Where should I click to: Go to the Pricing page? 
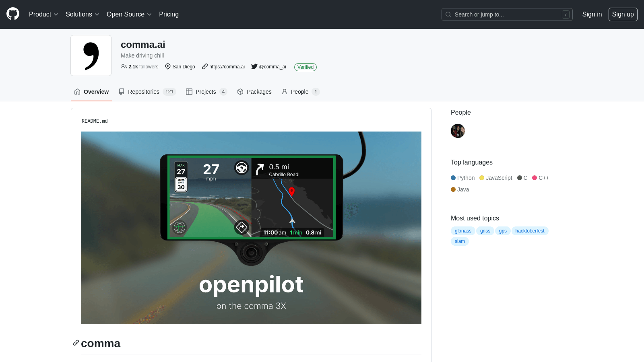tap(169, 14)
